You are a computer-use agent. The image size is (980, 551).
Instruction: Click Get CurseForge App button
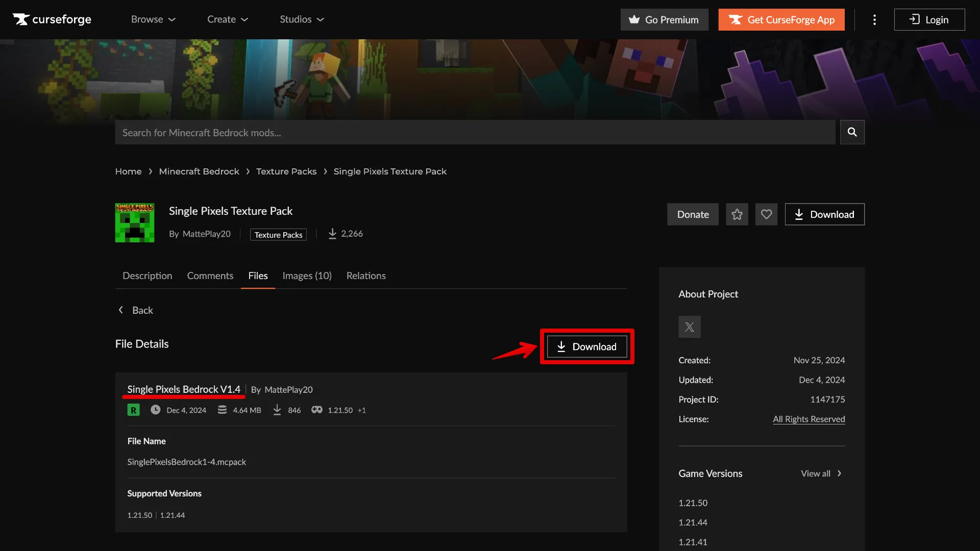(x=781, y=19)
